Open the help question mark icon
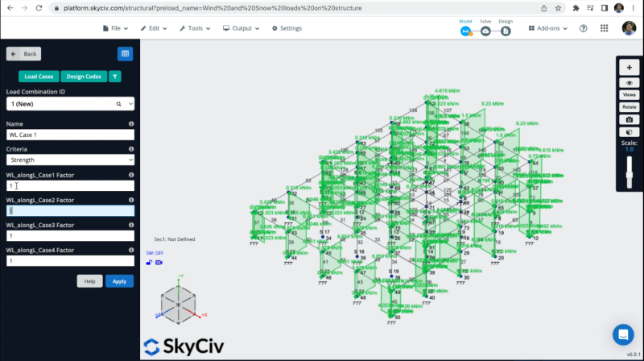The image size is (644, 361). (x=583, y=28)
